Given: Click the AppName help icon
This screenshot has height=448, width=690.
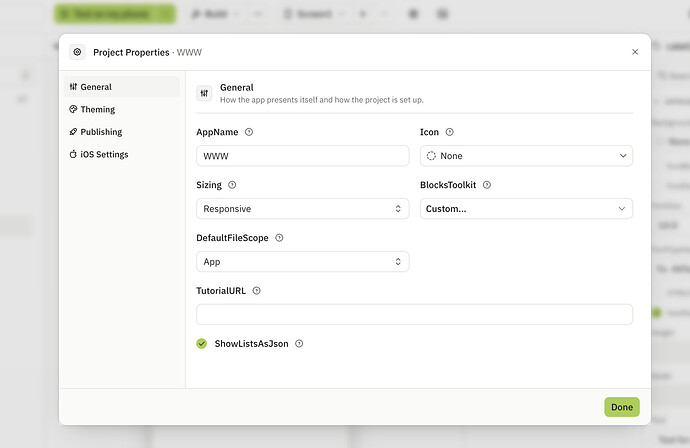Looking at the screenshot, I should tap(249, 132).
